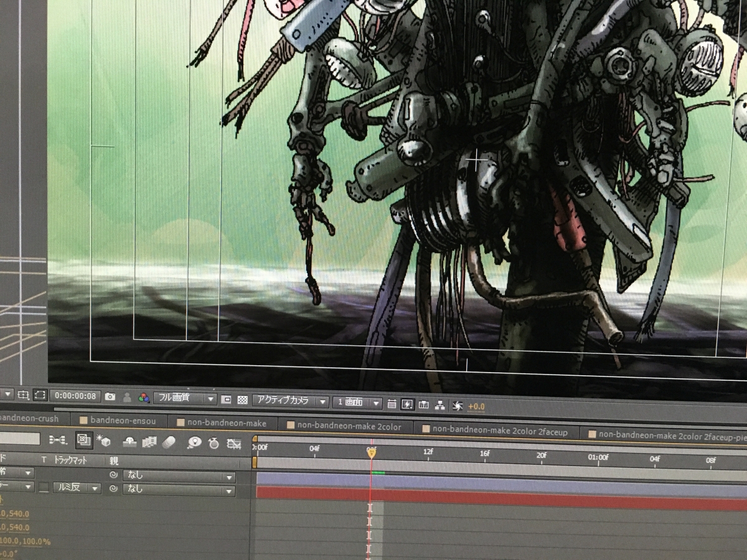Toggle preserve transparency checkbox beside ルミ反

[x=44, y=488]
